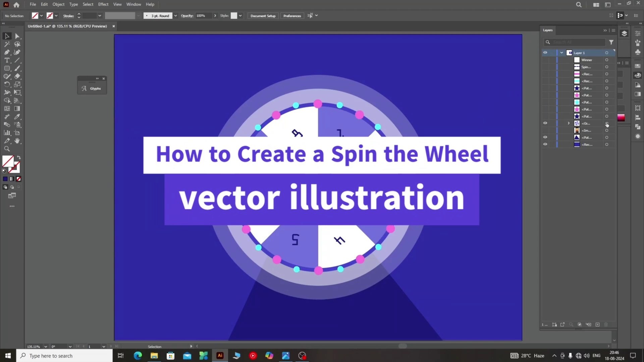This screenshot has height=362, width=644.
Task: Hide Layer 1 using its eye icon
Action: 545,53
